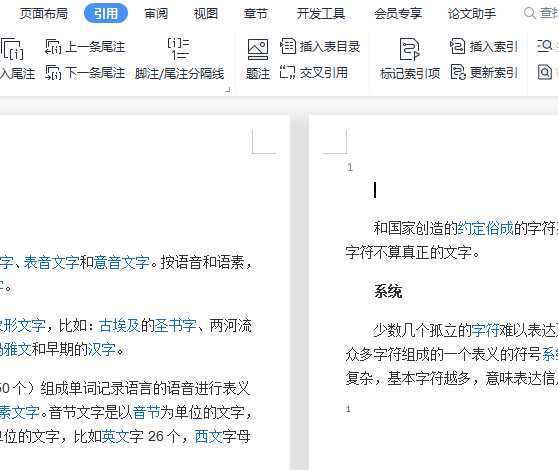Open the 约定俗成 hyperlink

pyautogui.click(x=486, y=228)
